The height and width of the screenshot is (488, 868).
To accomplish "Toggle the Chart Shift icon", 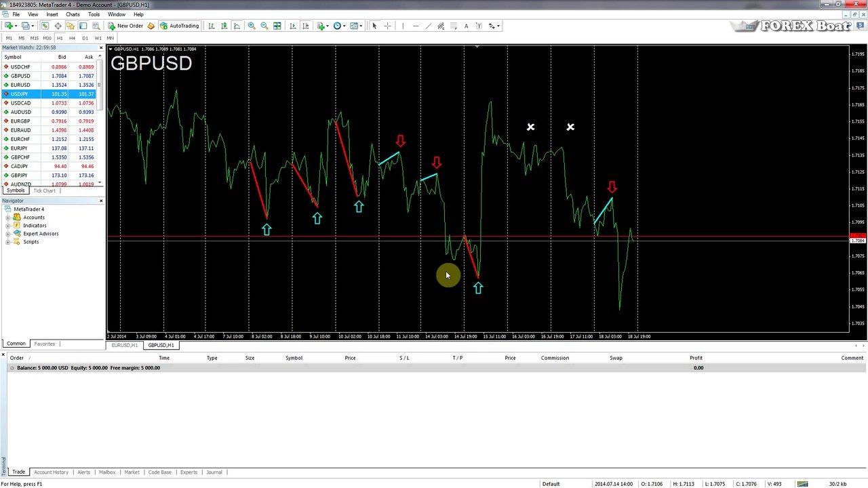I will [306, 26].
